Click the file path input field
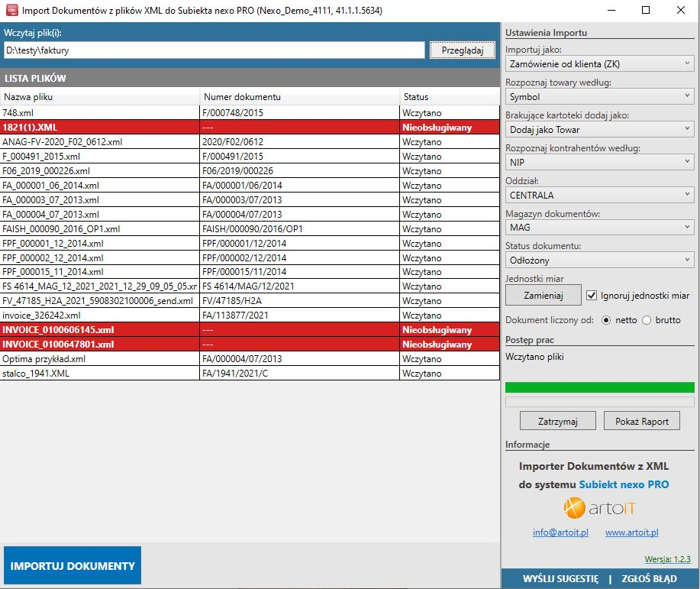This screenshot has height=589, width=700. point(215,50)
